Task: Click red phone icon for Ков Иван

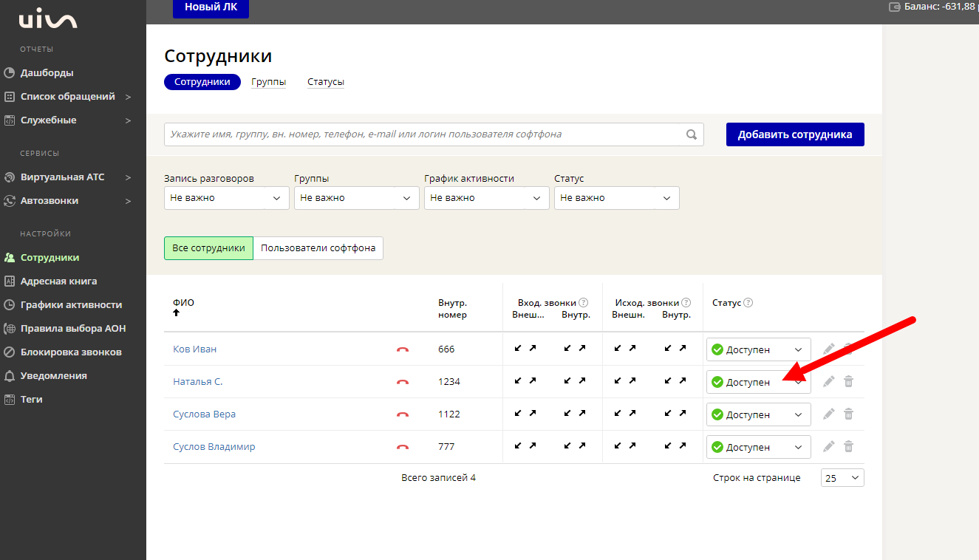Action: (403, 349)
